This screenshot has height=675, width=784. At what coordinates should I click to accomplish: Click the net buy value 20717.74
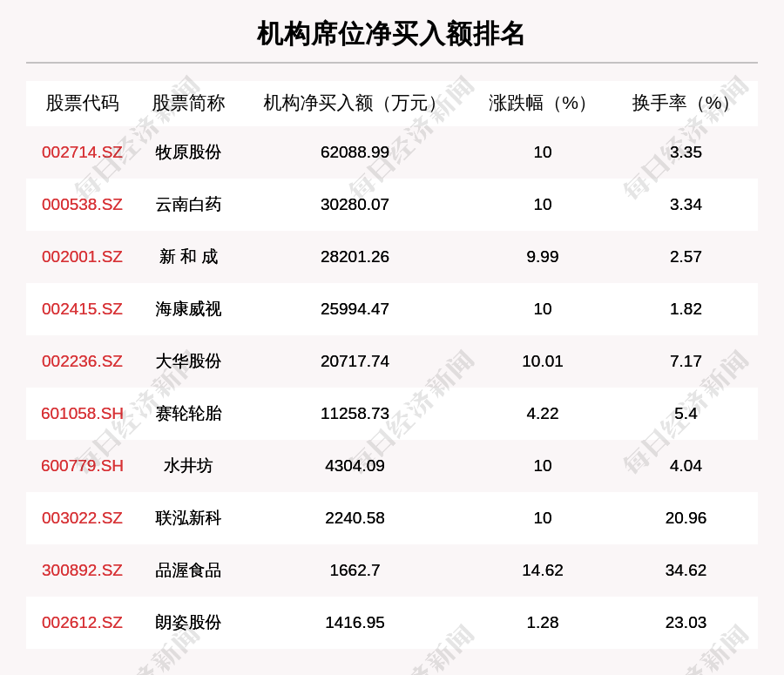(355, 361)
